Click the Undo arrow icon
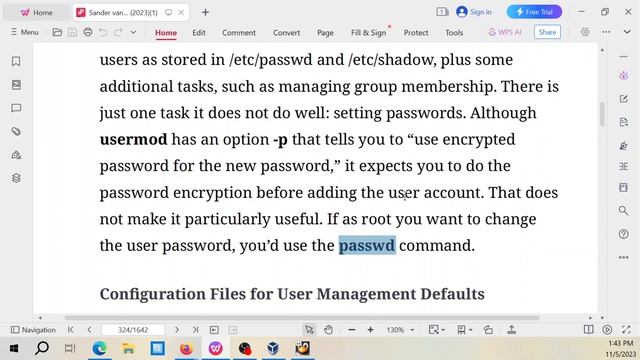 click(x=103, y=32)
